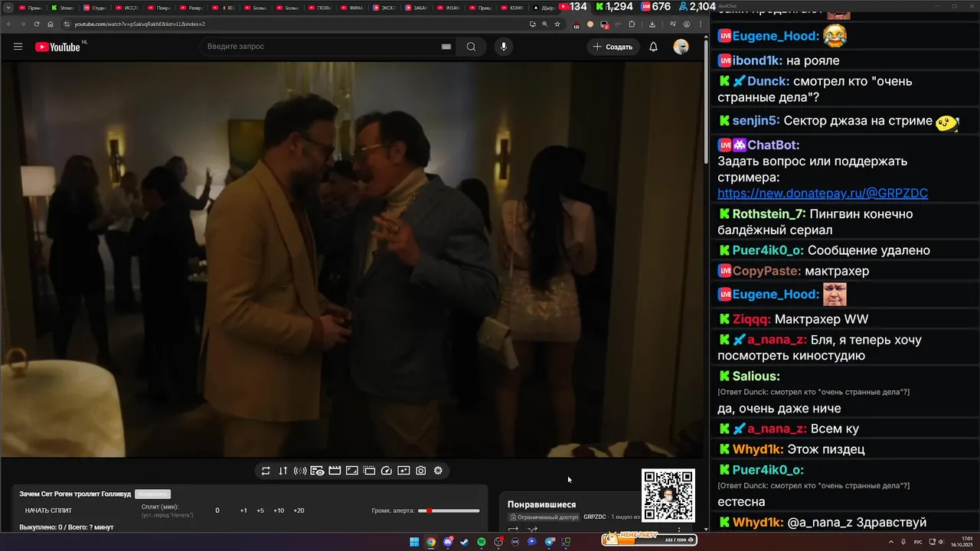
Task: Start voice search with the microphone
Action: (504, 47)
